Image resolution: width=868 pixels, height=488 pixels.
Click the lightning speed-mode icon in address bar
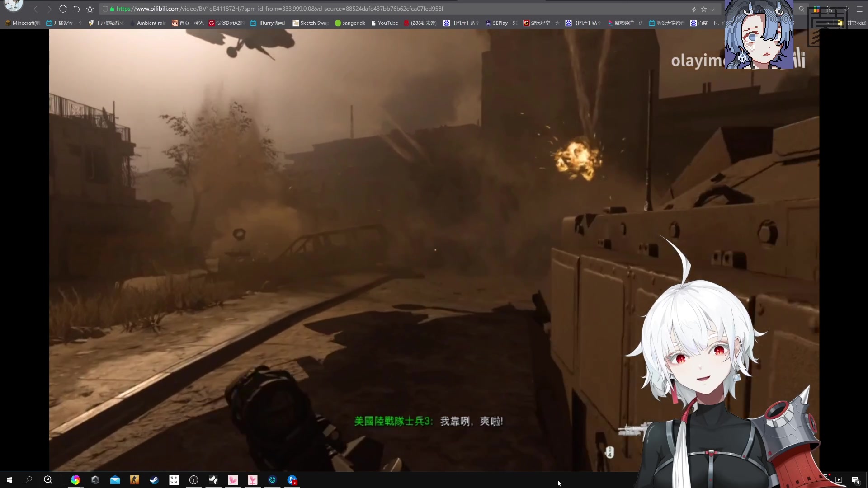click(x=694, y=9)
